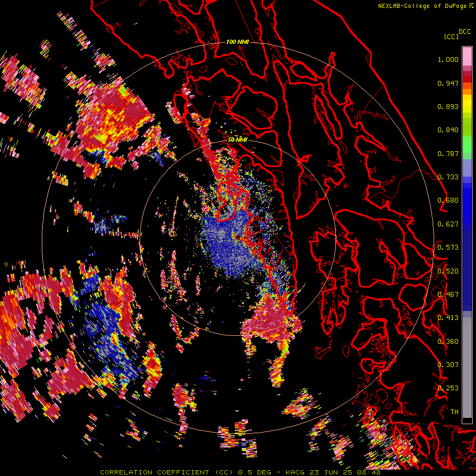Select the 0.360 scale value
This screenshot has height=476, width=476.
click(x=448, y=342)
